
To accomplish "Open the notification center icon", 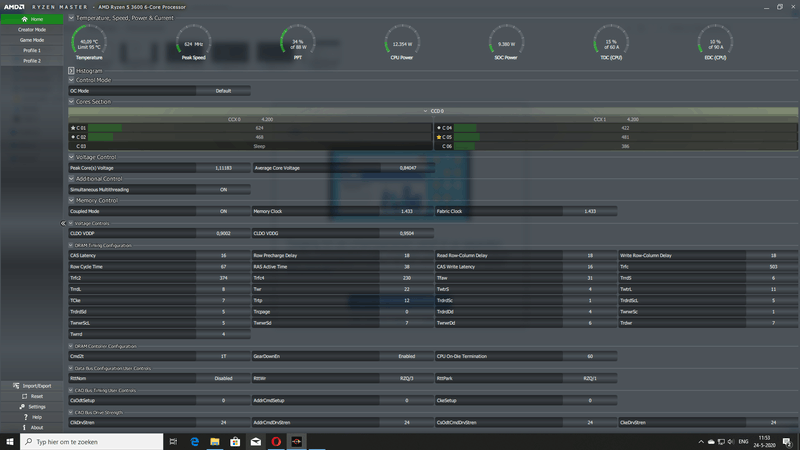I will tap(787, 442).
